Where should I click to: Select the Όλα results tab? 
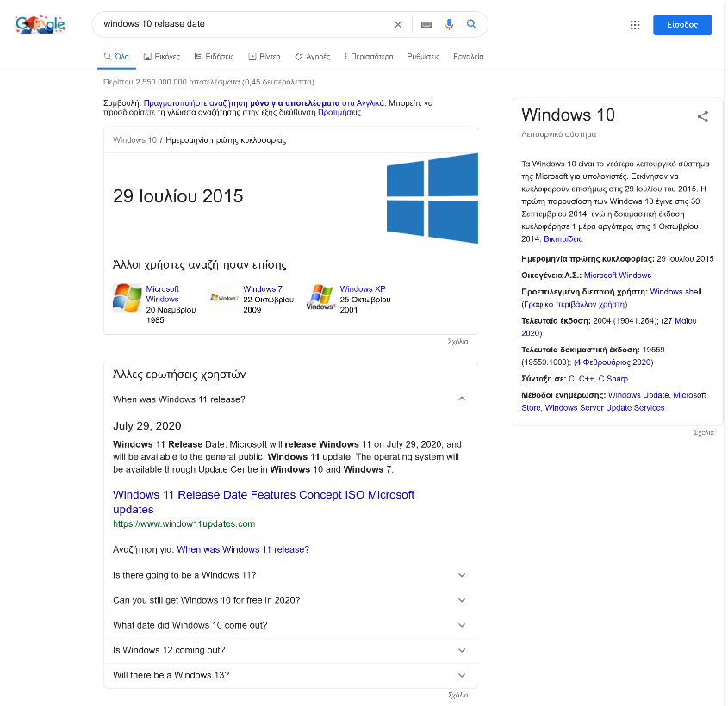click(x=116, y=57)
